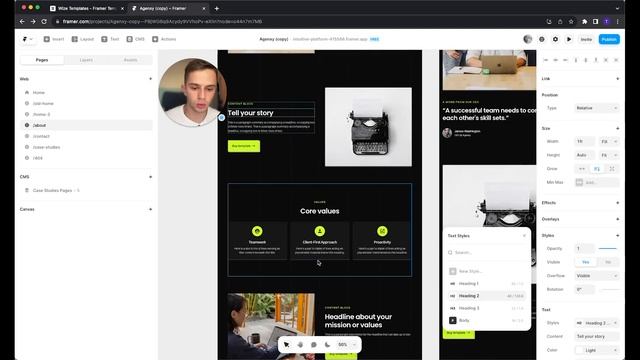Image resolution: width=640 pixels, height=360 pixels.
Task: Open the Actions menu in toolbar
Action: point(164,39)
